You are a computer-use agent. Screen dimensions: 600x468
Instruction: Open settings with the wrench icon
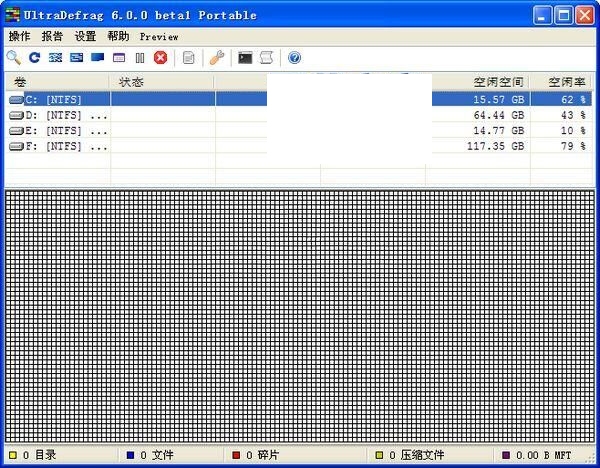click(217, 58)
